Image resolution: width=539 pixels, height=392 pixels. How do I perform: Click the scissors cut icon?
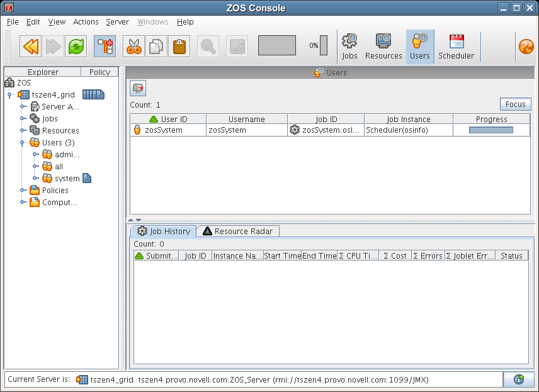(133, 46)
